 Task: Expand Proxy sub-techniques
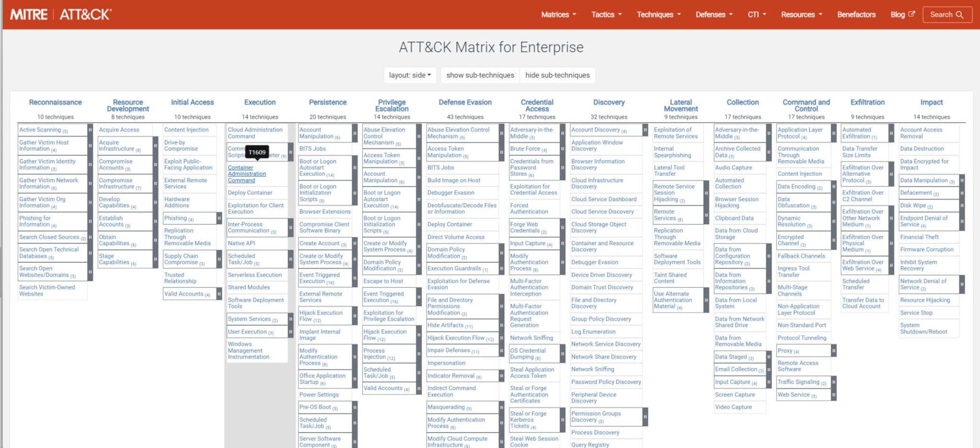[834, 350]
